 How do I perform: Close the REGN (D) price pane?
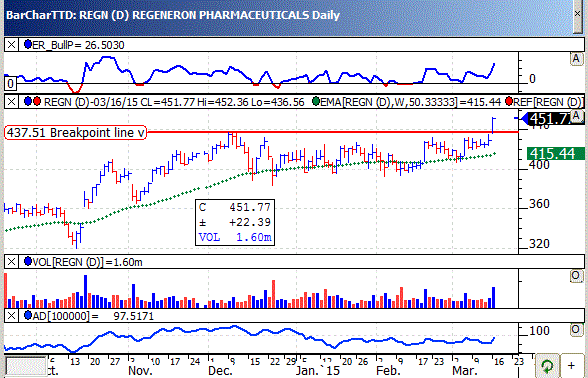(x=11, y=102)
